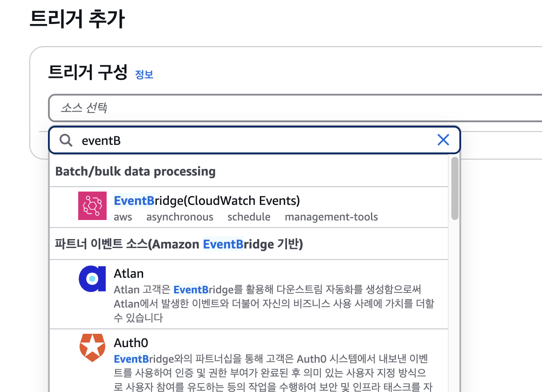Open the 소스 선택 source dropdown
Image resolution: width=542 pixels, height=392 pixels.
(295, 108)
